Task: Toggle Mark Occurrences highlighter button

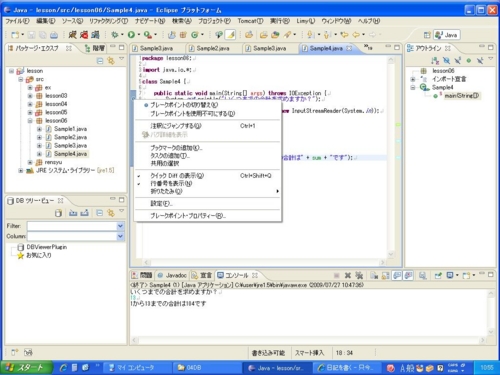Action: pyautogui.click(x=231, y=35)
